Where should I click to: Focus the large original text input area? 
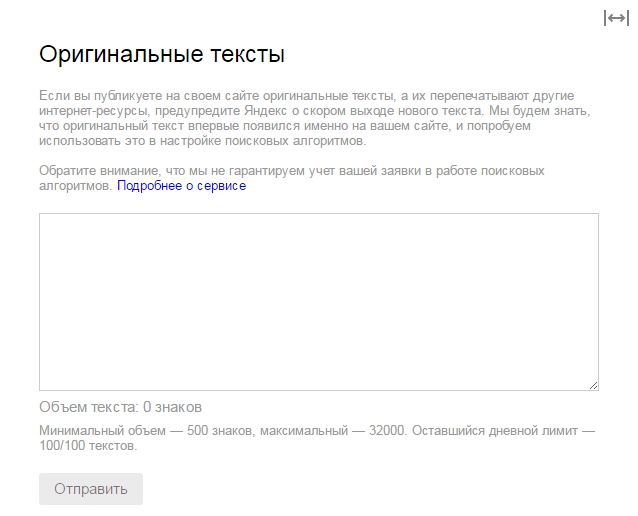pyautogui.click(x=319, y=302)
